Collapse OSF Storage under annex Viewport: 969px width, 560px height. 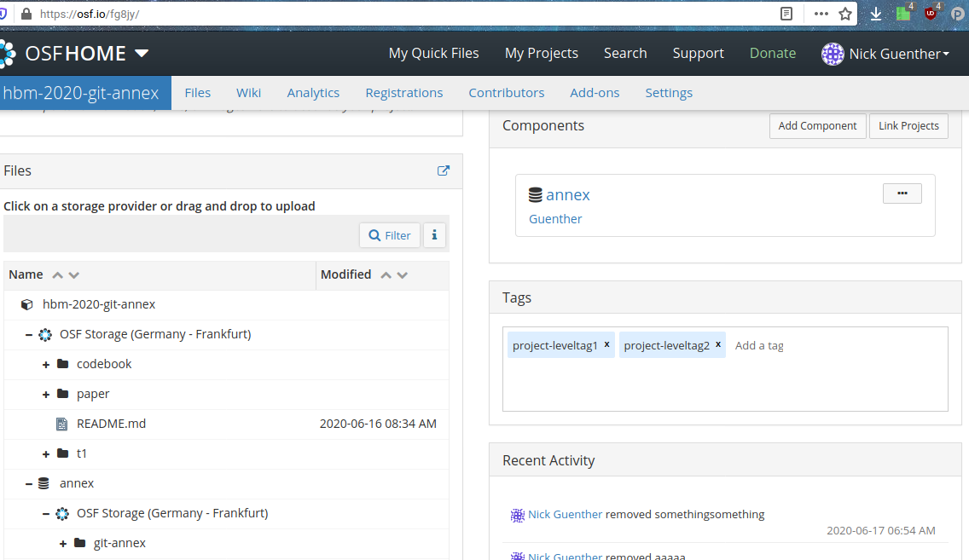pyautogui.click(x=46, y=514)
